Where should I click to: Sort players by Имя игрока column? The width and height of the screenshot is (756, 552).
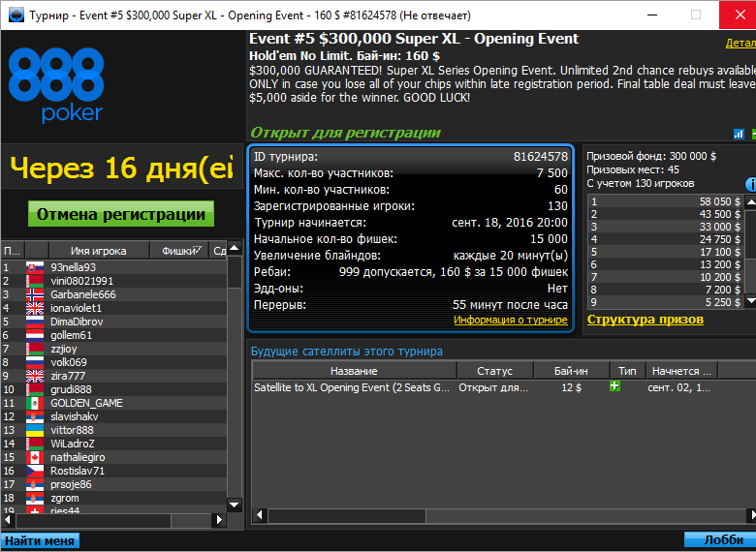[x=99, y=251]
